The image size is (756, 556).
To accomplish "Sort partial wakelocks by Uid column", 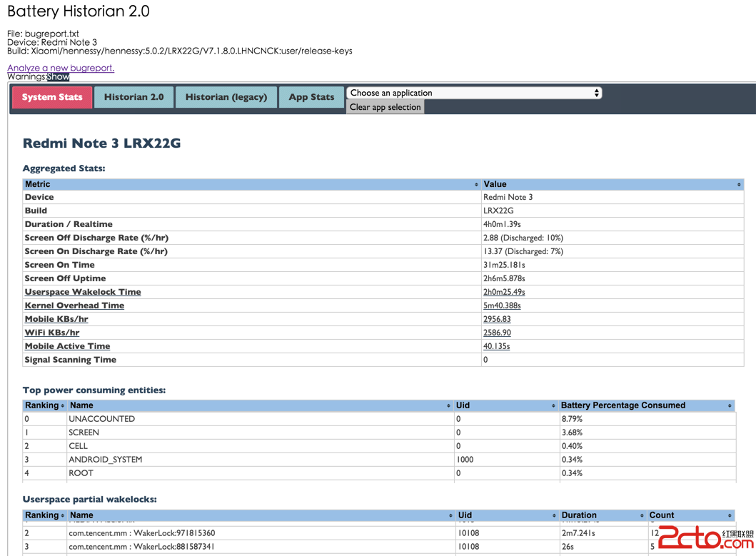I will pyautogui.click(x=508, y=515).
